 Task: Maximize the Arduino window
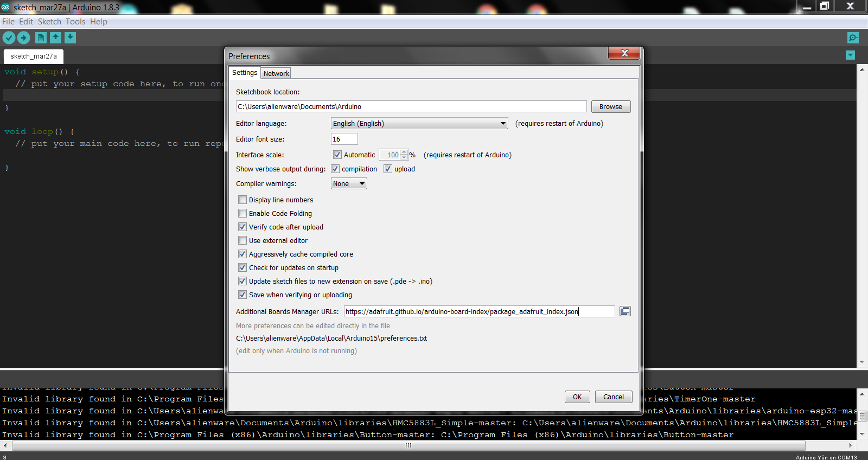click(825, 6)
